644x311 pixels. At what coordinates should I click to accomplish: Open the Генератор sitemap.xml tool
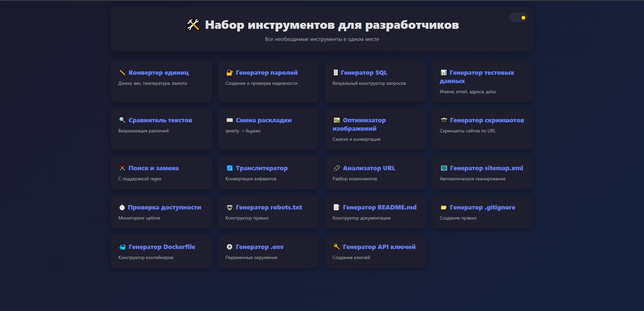pyautogui.click(x=482, y=173)
